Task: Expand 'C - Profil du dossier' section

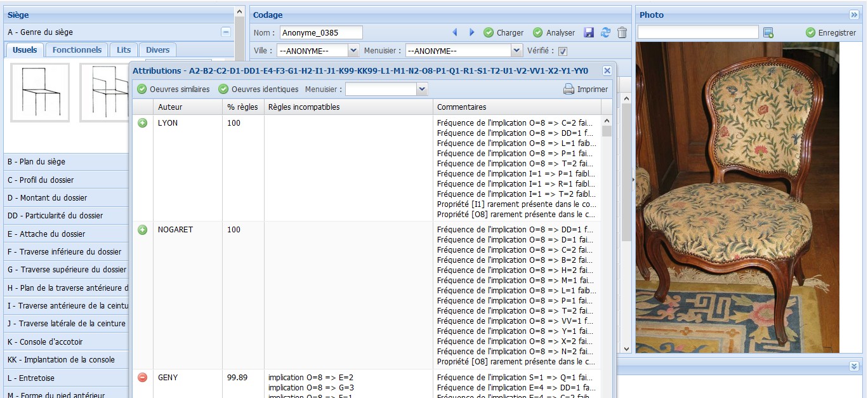Action: point(66,180)
